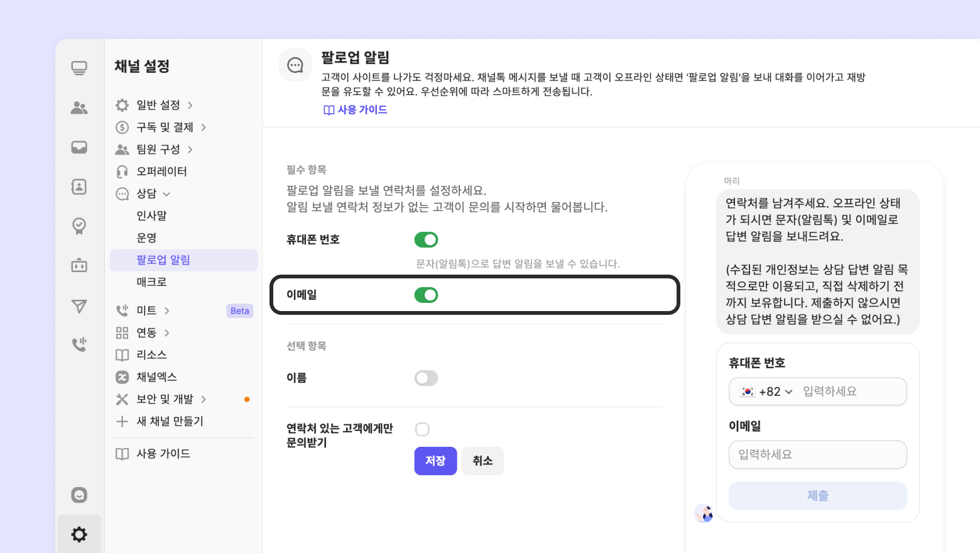Open the +82 country code dropdown
The image size is (980, 553).
[768, 391]
